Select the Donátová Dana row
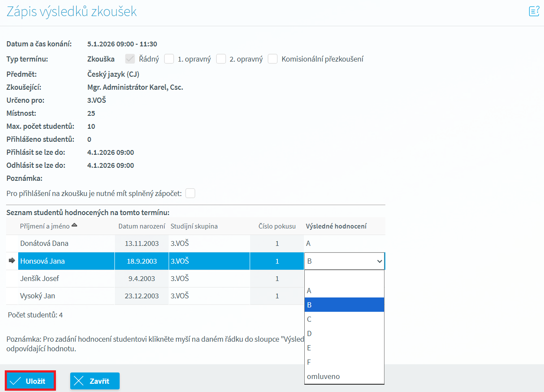 point(44,244)
